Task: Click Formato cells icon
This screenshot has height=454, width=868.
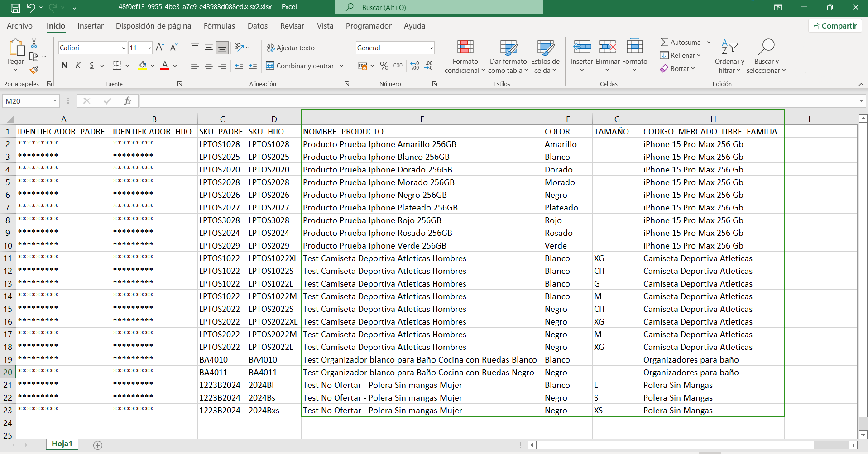Action: point(634,46)
